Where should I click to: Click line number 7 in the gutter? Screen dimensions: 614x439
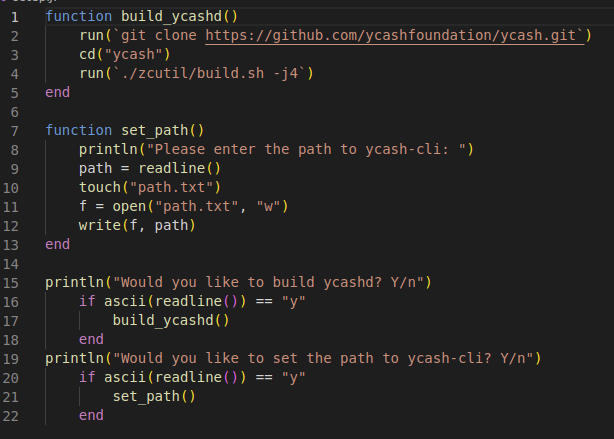tap(14, 131)
